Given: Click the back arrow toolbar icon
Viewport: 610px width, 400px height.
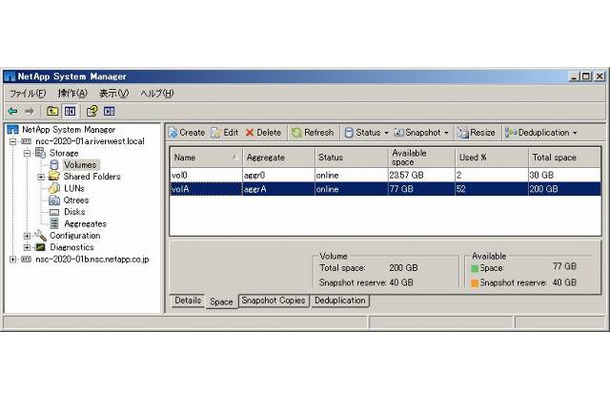Looking at the screenshot, I should [x=13, y=111].
